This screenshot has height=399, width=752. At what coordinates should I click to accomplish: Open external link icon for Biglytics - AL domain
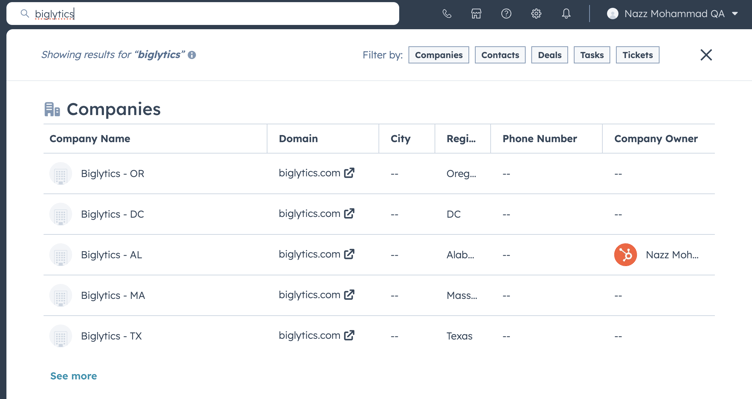[x=349, y=254]
